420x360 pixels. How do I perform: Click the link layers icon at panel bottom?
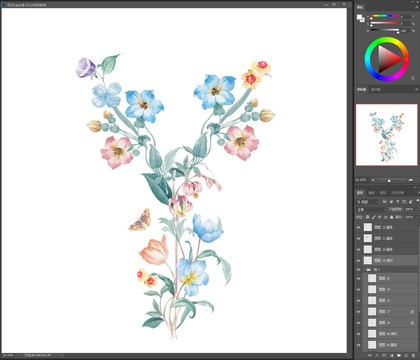point(370,355)
